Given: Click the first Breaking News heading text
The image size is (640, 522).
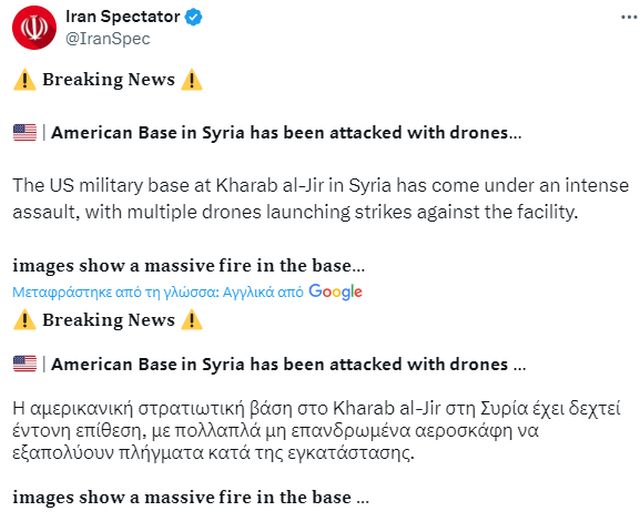Looking at the screenshot, I should [x=108, y=80].
